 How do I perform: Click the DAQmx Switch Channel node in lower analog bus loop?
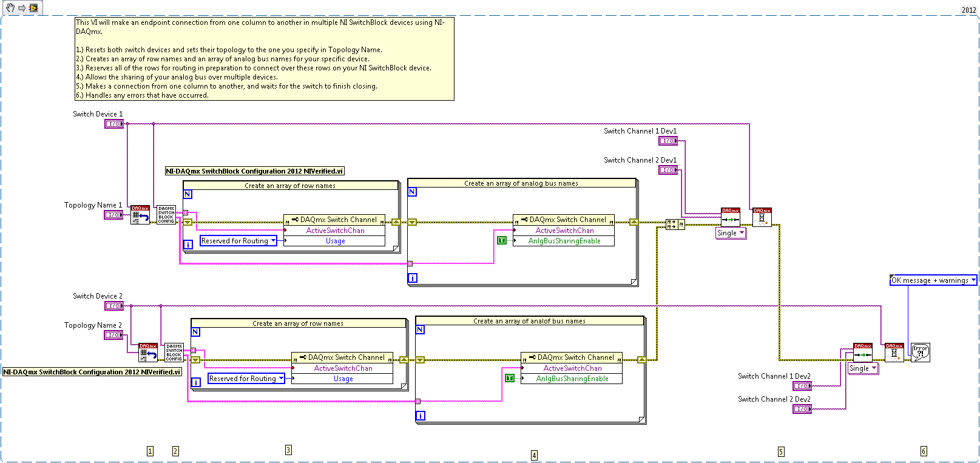pyautogui.click(x=572, y=357)
